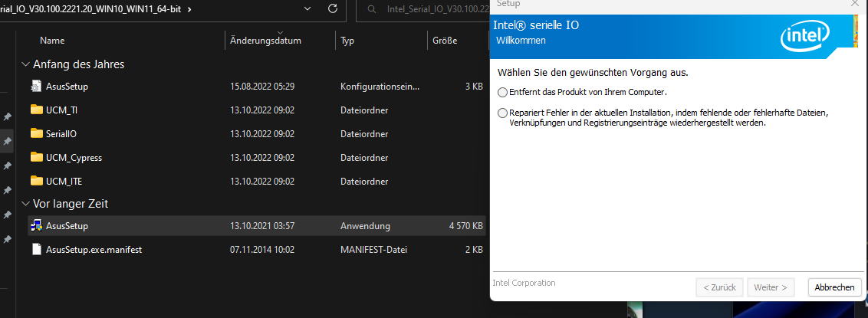
Task: Click the 'UCM_Cypress' folder name
Action: point(74,158)
